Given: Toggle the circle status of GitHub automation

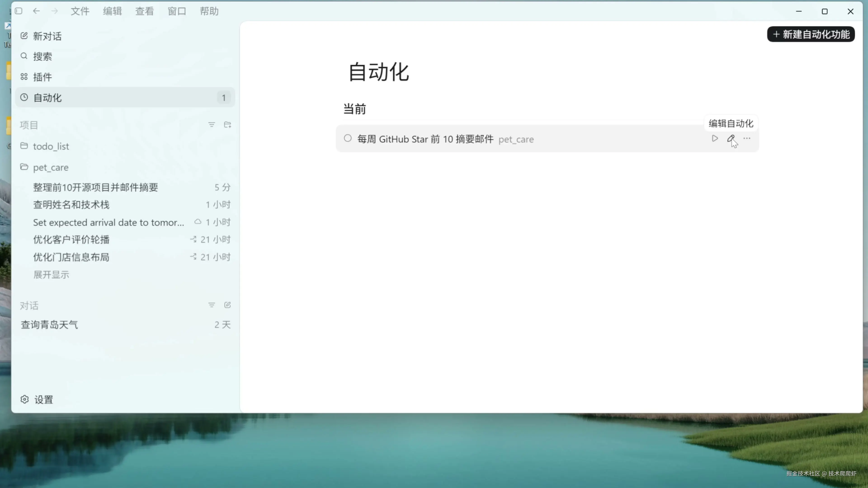Looking at the screenshot, I should coord(348,138).
